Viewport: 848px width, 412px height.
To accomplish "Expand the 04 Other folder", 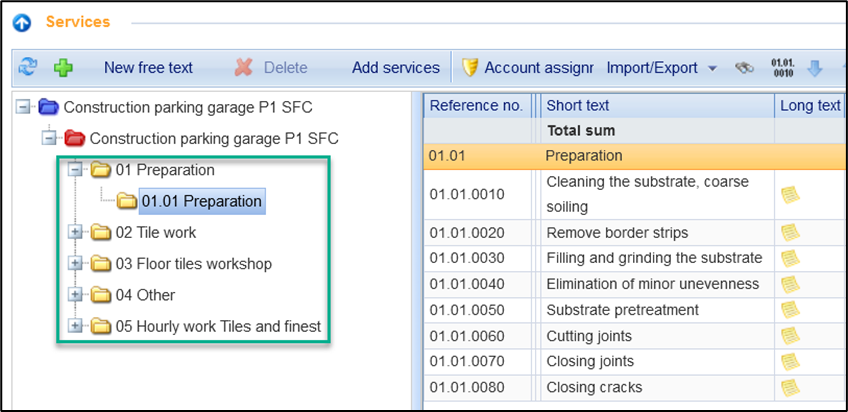I will 75,295.
